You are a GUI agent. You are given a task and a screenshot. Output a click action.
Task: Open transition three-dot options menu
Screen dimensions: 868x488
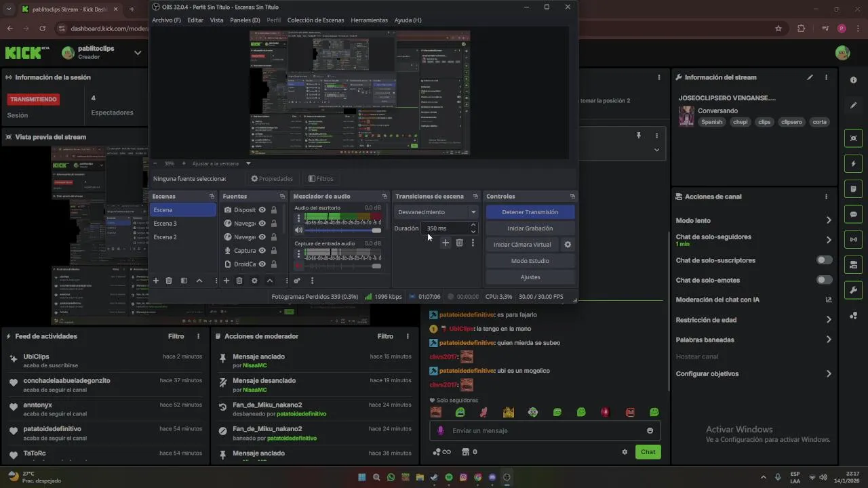473,243
